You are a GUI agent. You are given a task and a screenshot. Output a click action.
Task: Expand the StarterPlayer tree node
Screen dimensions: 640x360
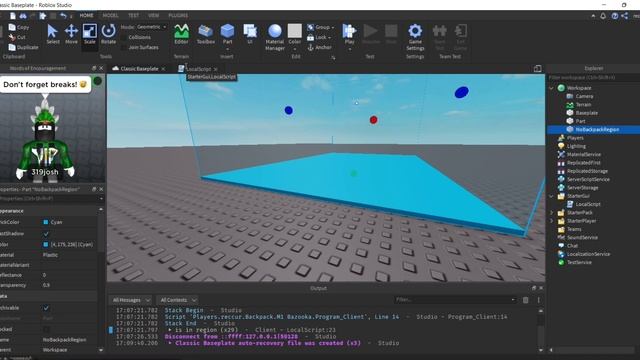pos(551,221)
